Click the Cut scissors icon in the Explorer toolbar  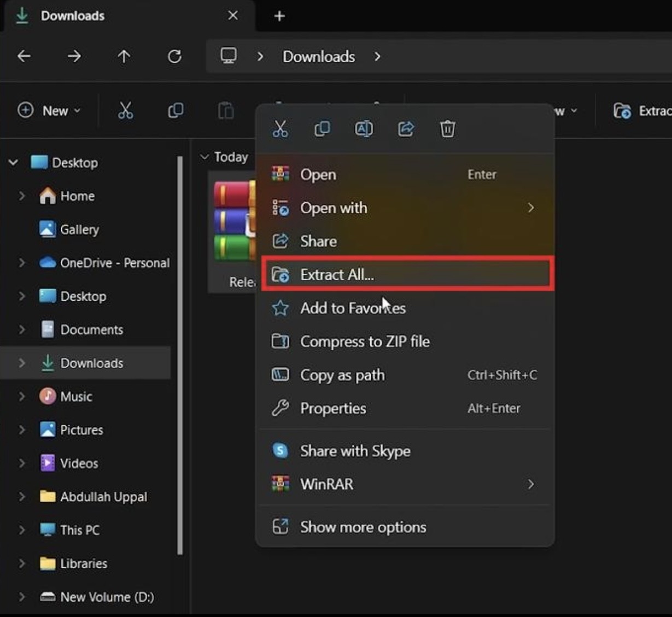pos(125,110)
